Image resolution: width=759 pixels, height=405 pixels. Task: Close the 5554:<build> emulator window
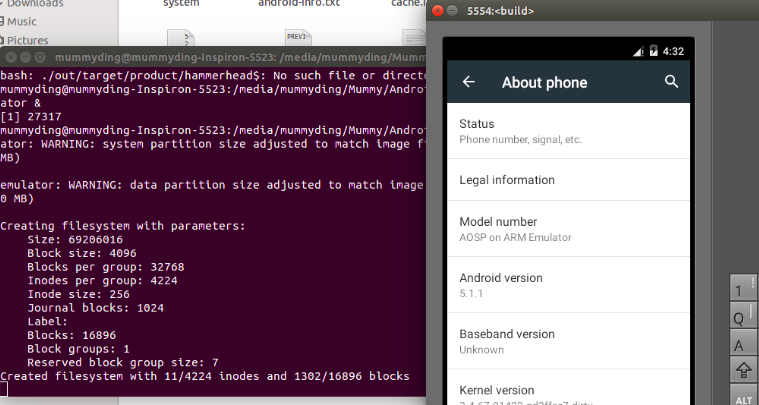point(437,11)
